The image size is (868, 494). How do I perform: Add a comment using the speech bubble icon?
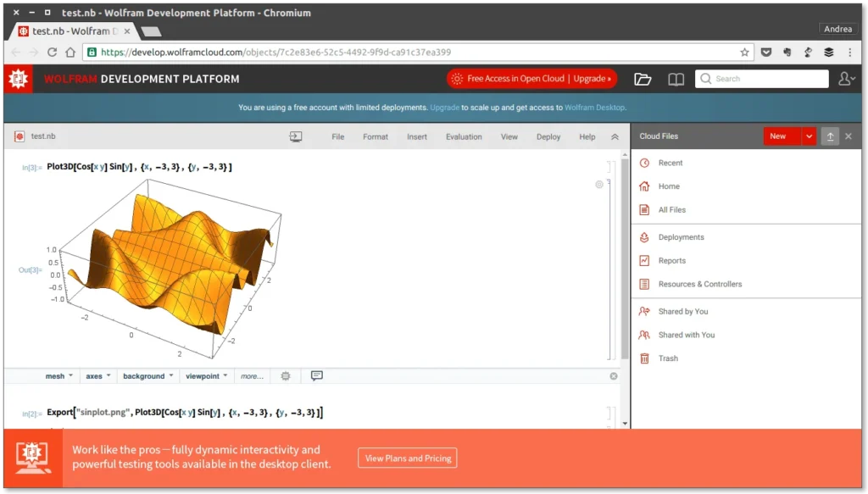tap(315, 375)
